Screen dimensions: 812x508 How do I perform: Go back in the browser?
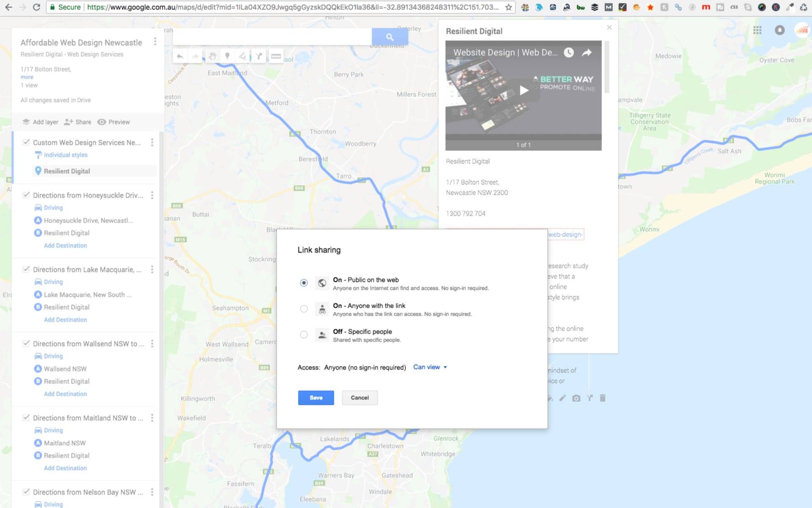8,7
